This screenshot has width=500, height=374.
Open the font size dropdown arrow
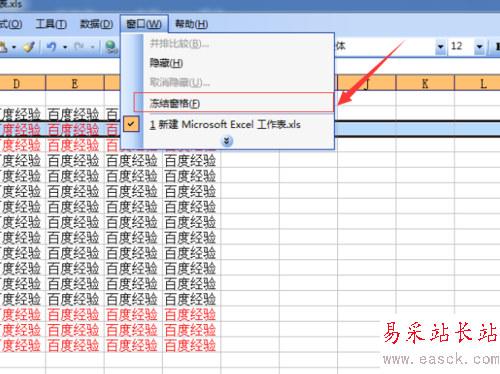(x=479, y=47)
